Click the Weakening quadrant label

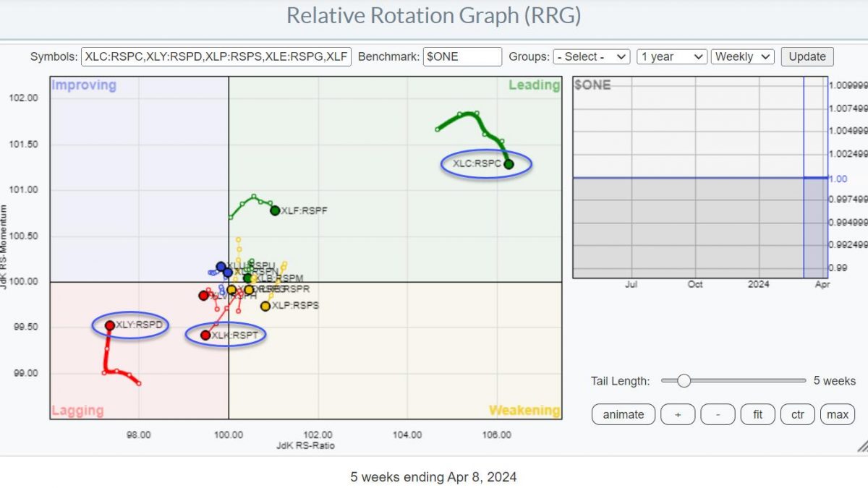(x=524, y=411)
